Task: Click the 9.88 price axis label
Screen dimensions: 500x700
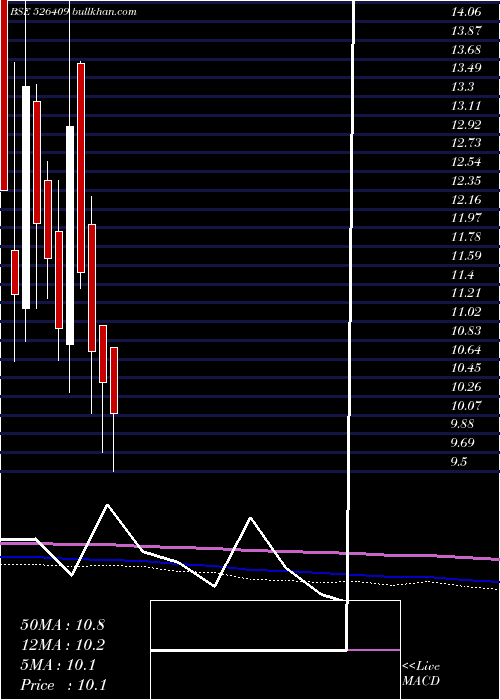Action: pyautogui.click(x=462, y=424)
